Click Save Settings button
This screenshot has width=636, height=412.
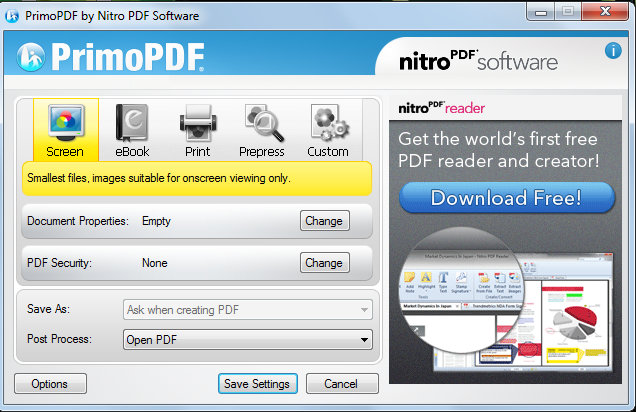tap(258, 384)
